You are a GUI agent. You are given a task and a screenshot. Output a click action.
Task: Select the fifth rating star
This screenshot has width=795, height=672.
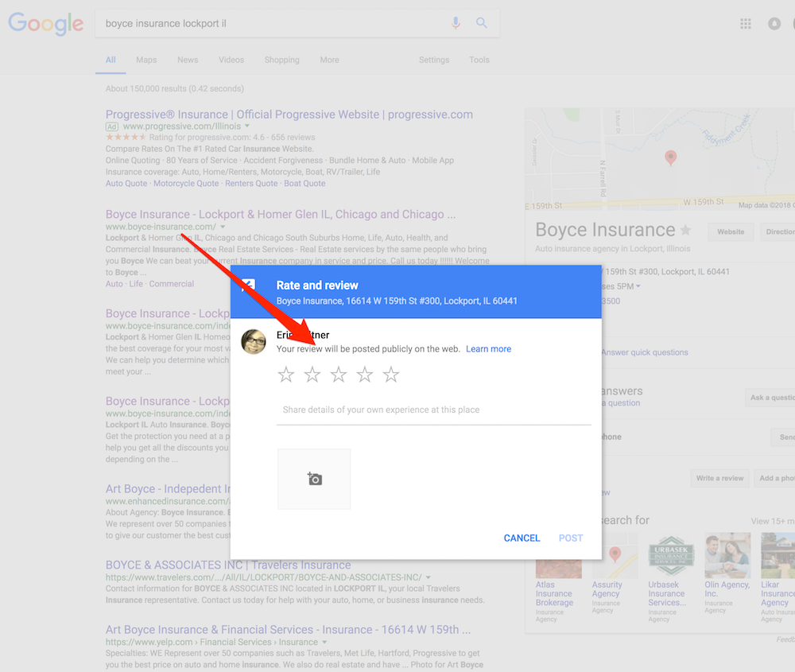coord(391,375)
